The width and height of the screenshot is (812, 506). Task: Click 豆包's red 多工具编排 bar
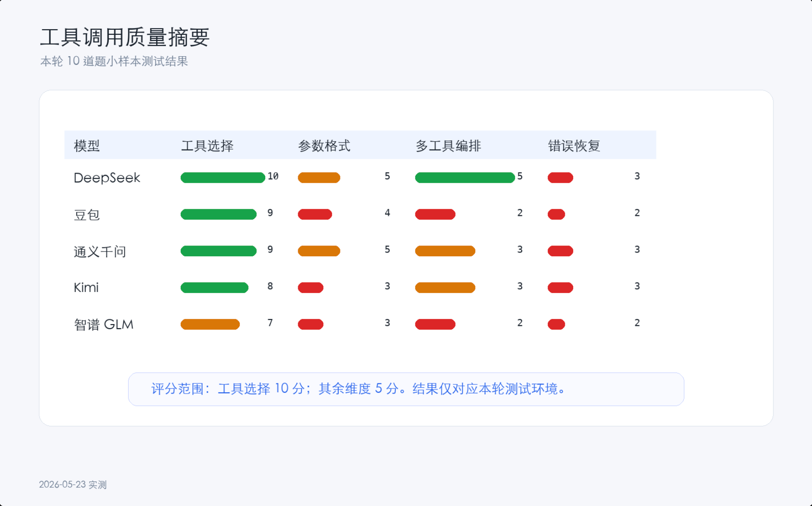coord(435,214)
